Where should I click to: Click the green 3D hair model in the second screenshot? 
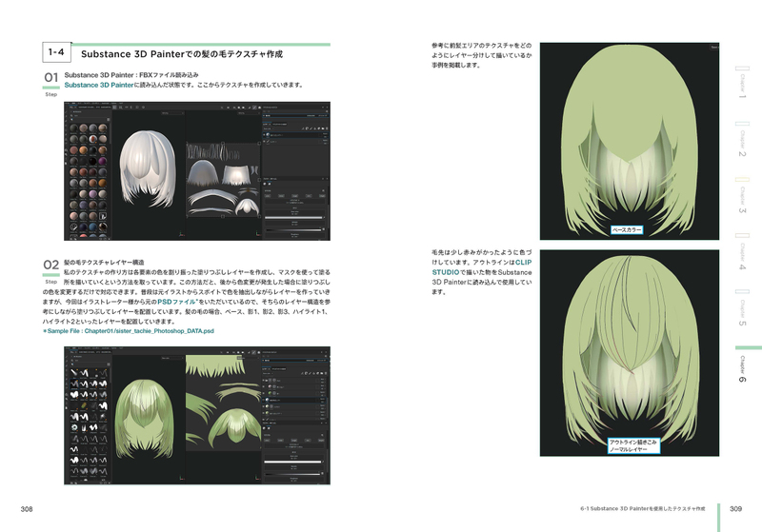[144, 419]
